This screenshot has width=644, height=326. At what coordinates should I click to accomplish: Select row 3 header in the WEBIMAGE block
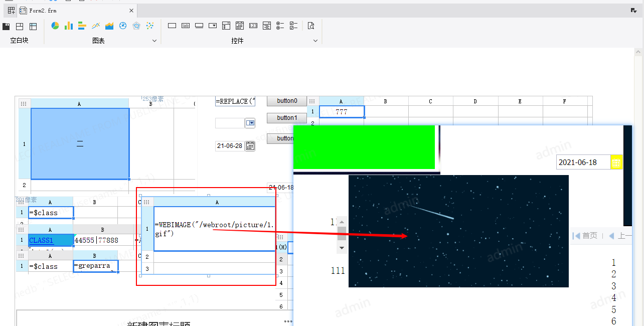(147, 268)
